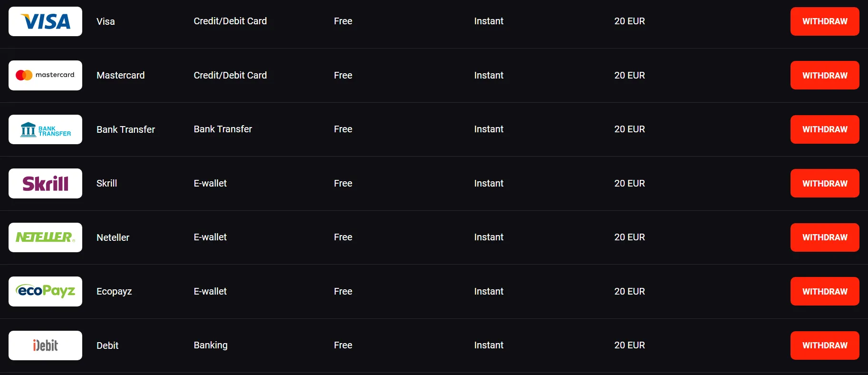Select the Mastercard logo icon
Screen dimensions: 868x375
[45, 75]
